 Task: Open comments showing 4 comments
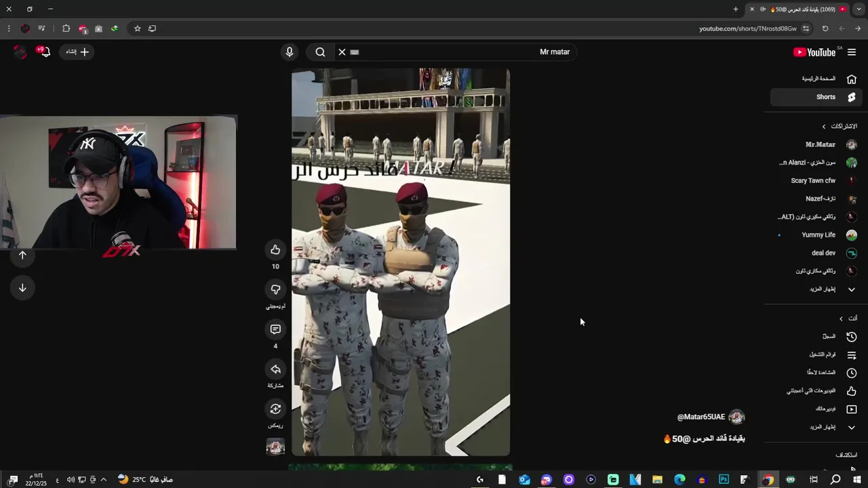coord(275,329)
